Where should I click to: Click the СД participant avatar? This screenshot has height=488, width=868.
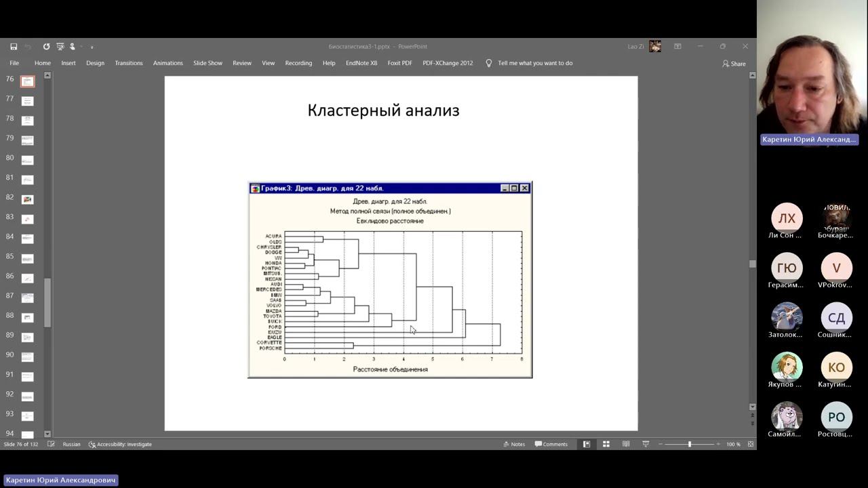click(836, 317)
